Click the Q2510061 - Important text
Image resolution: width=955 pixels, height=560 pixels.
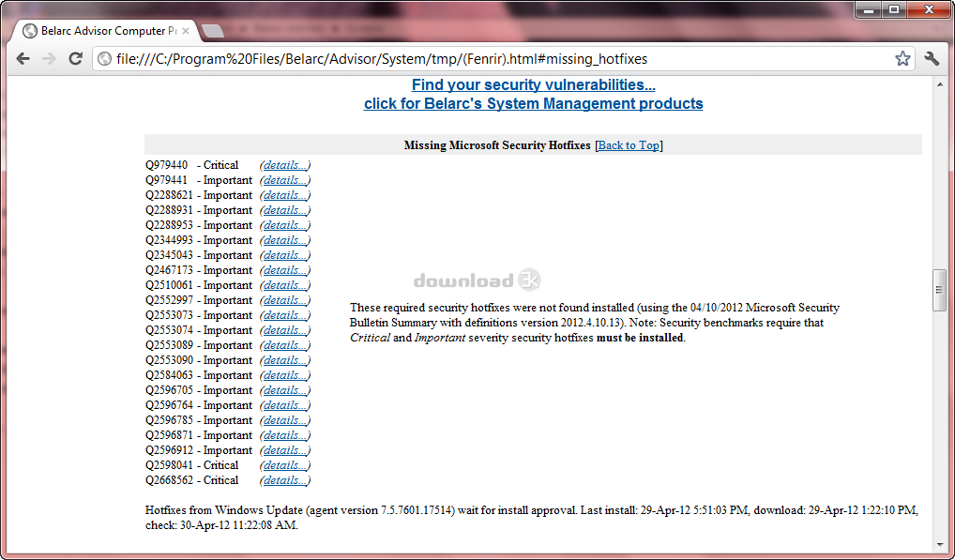199,285
